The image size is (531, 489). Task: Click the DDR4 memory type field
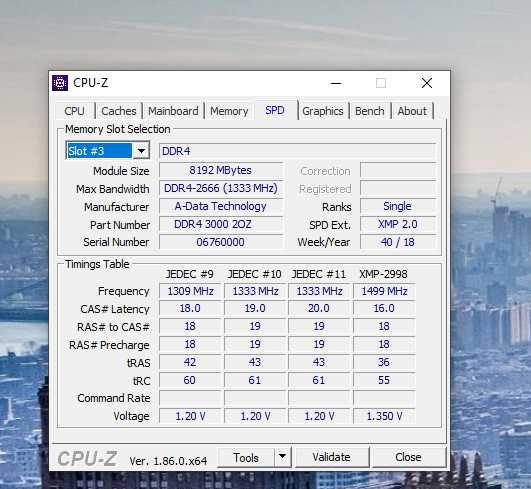297,151
